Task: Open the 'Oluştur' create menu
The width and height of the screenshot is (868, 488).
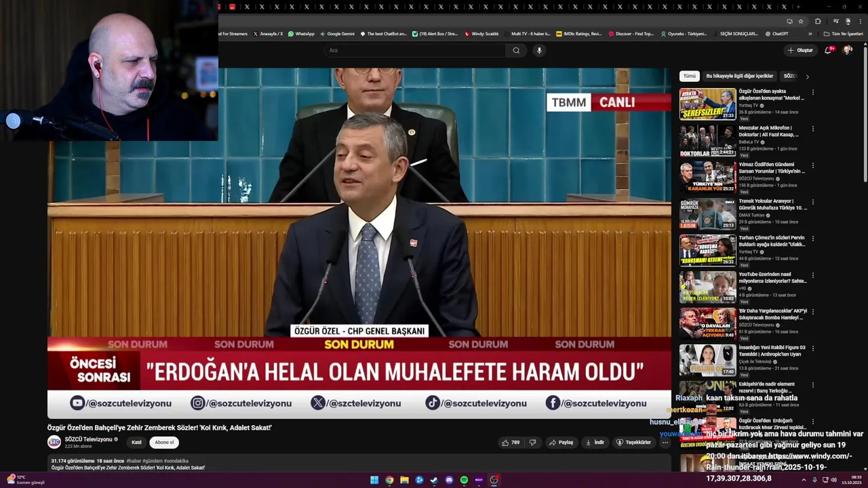Action: click(x=800, y=50)
